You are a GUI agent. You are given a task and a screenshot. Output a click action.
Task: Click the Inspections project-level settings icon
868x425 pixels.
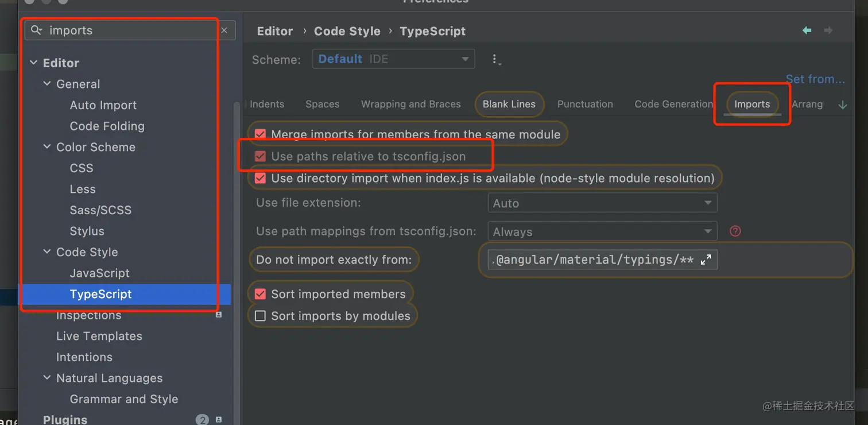[219, 315]
